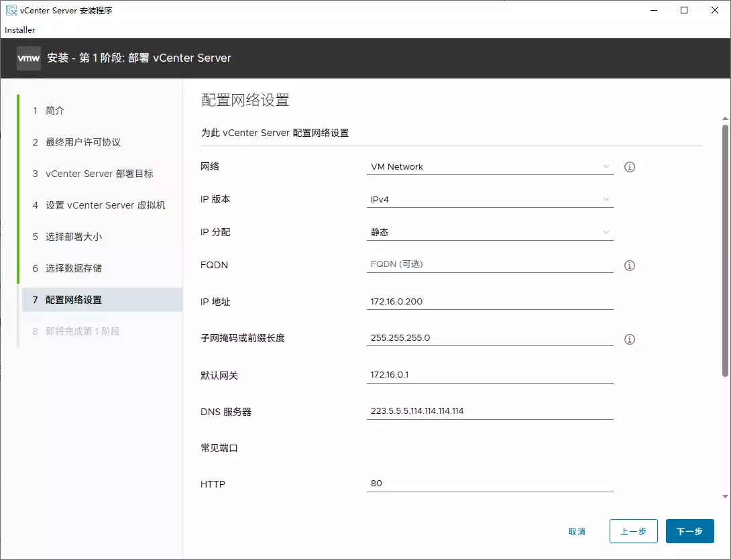Open the IP 版本 IPv4 dropdown

490,200
